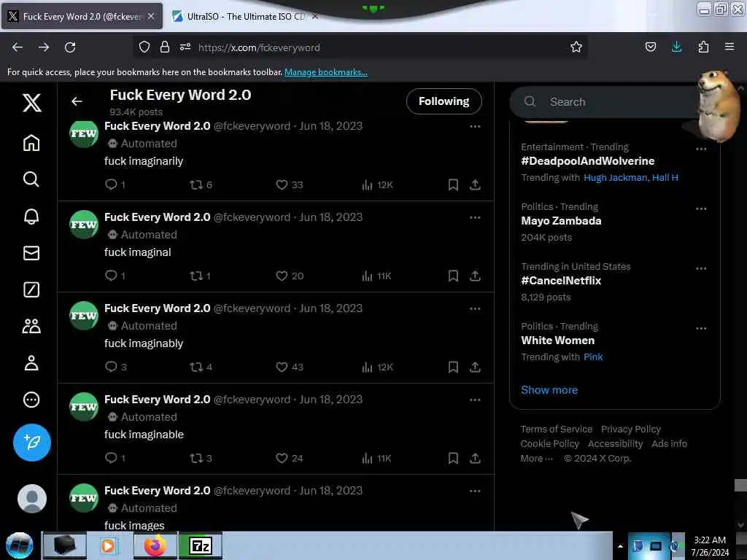Open more options for 'fuck imaginably' post
The width and height of the screenshot is (747, 560).
tap(475, 308)
